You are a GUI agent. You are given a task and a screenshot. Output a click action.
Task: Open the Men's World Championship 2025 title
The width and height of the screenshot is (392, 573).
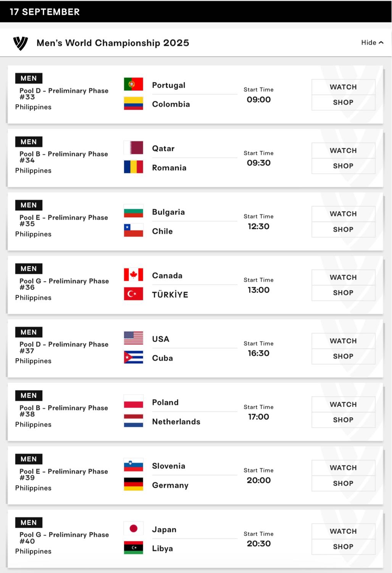(113, 43)
